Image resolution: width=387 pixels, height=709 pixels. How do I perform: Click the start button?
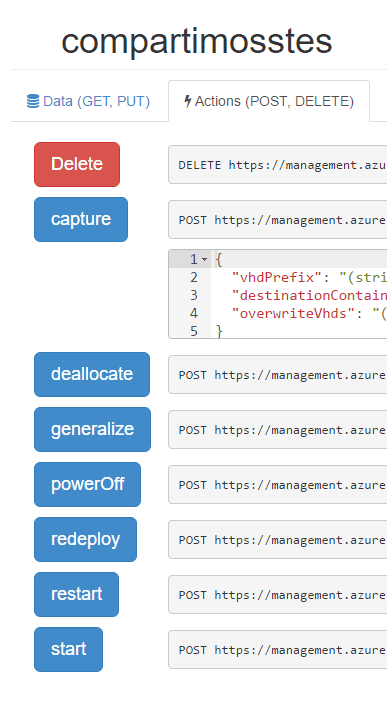[x=68, y=649]
